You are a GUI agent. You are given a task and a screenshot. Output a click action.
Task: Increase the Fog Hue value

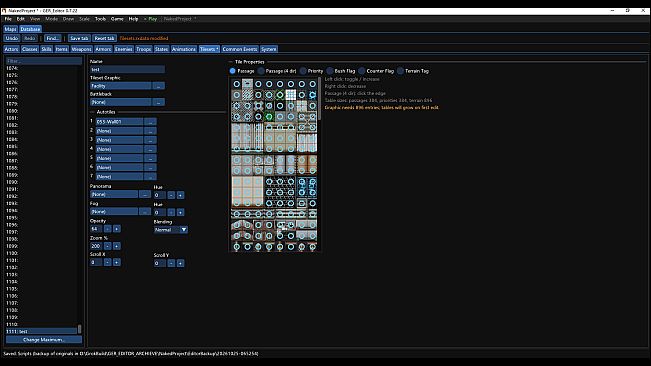tap(180, 212)
